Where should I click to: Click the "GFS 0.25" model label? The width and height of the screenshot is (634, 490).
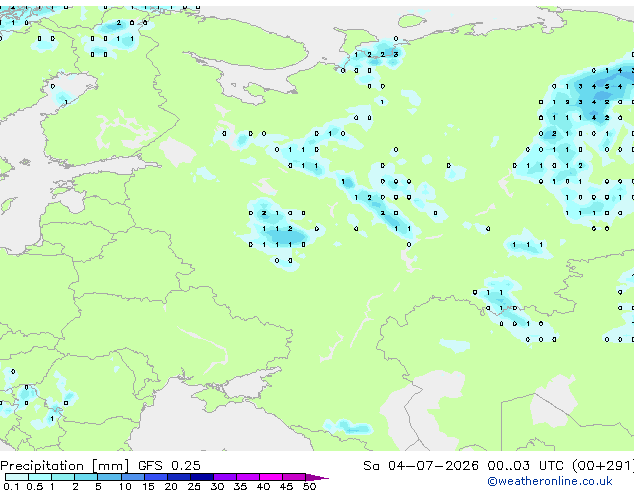pyautogui.click(x=169, y=466)
